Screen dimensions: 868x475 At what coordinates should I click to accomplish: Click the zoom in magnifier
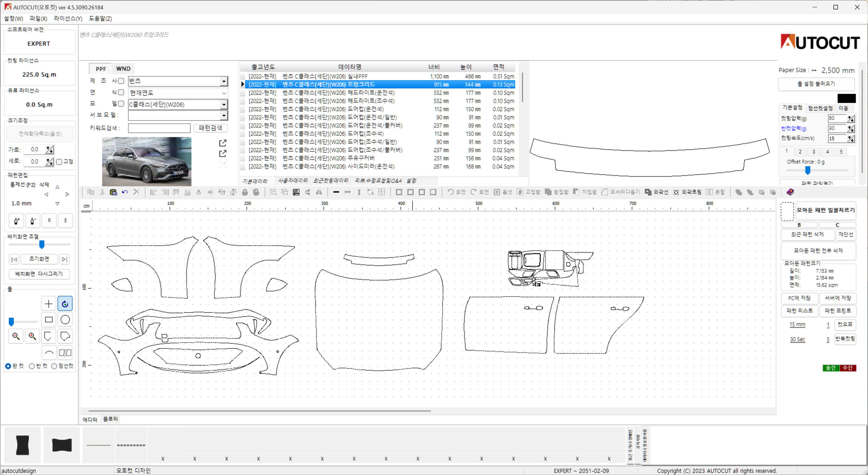pos(32,336)
